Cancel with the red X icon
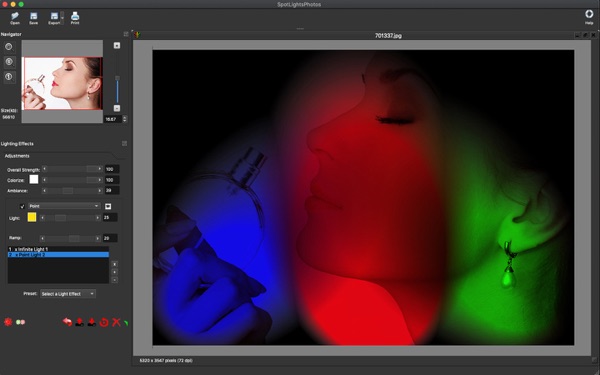This screenshot has width=600, height=375. click(x=116, y=322)
